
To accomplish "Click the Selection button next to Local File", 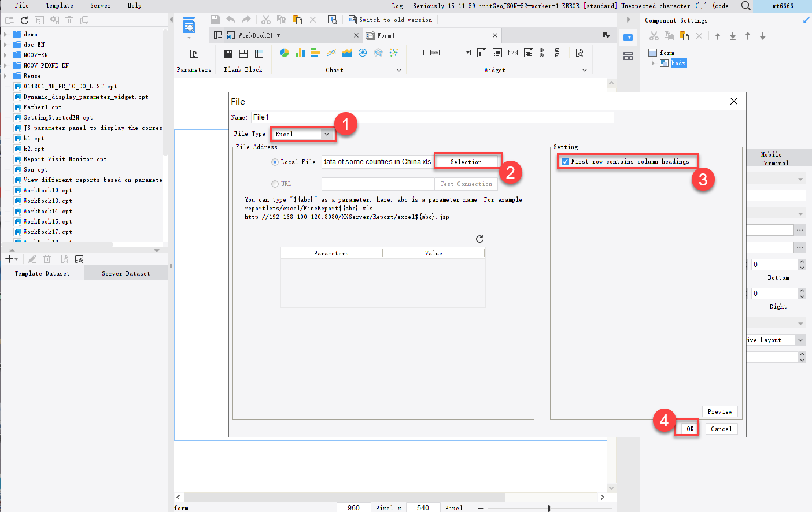I will tap(467, 161).
